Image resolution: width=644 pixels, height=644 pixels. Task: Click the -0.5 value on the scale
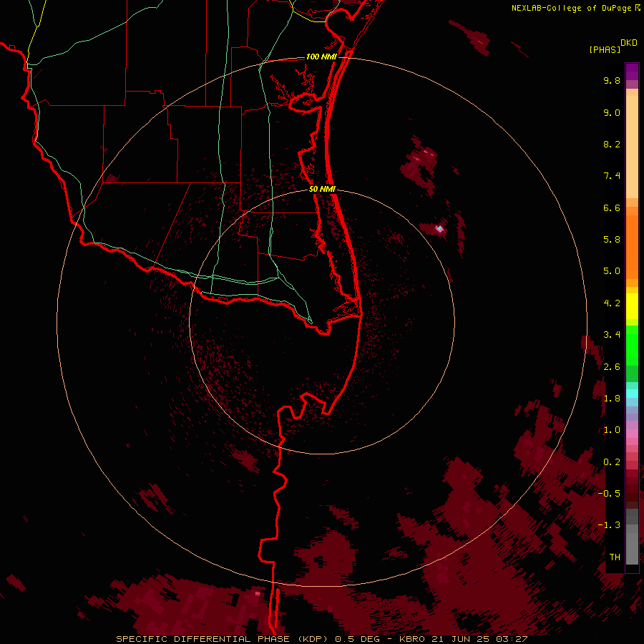coord(609,494)
